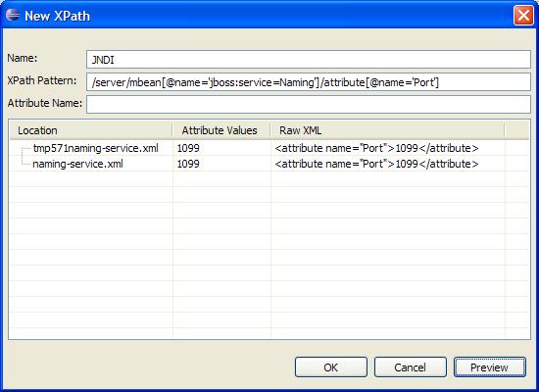The width and height of the screenshot is (539, 392).
Task: Click 1099 value in the naming-service.xml row
Action: tap(188, 164)
